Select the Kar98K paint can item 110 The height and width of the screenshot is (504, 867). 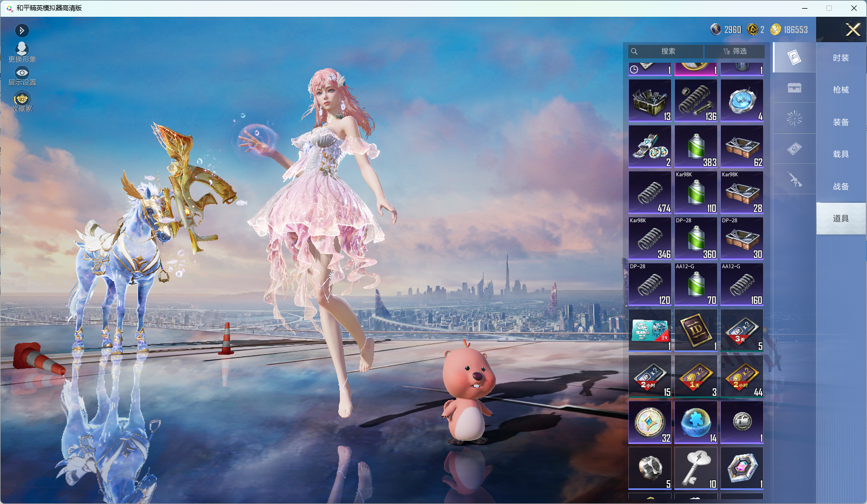[x=696, y=193]
